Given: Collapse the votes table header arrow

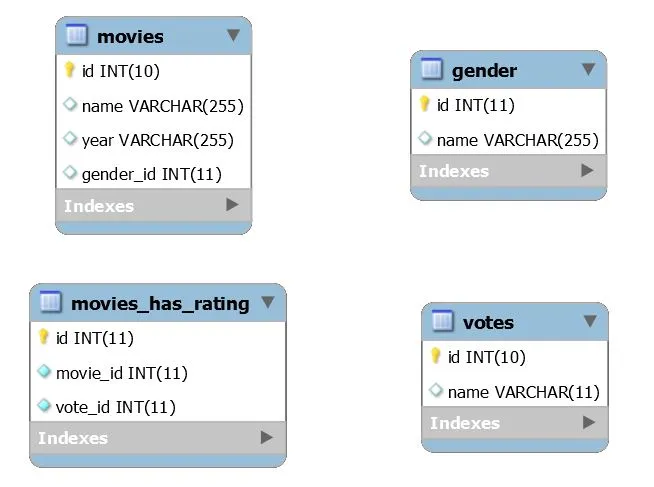Looking at the screenshot, I should 590,322.
